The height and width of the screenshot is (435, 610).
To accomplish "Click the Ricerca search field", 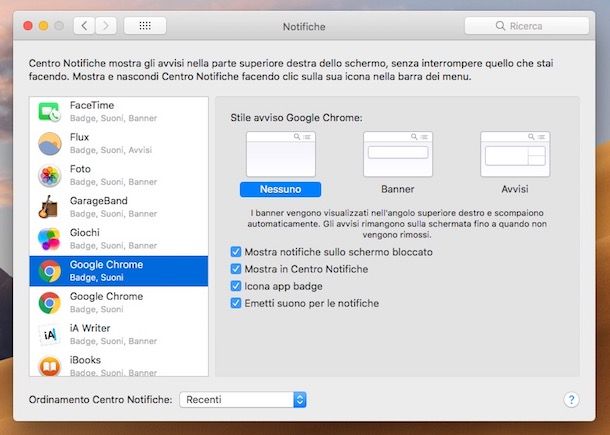I will [526, 25].
